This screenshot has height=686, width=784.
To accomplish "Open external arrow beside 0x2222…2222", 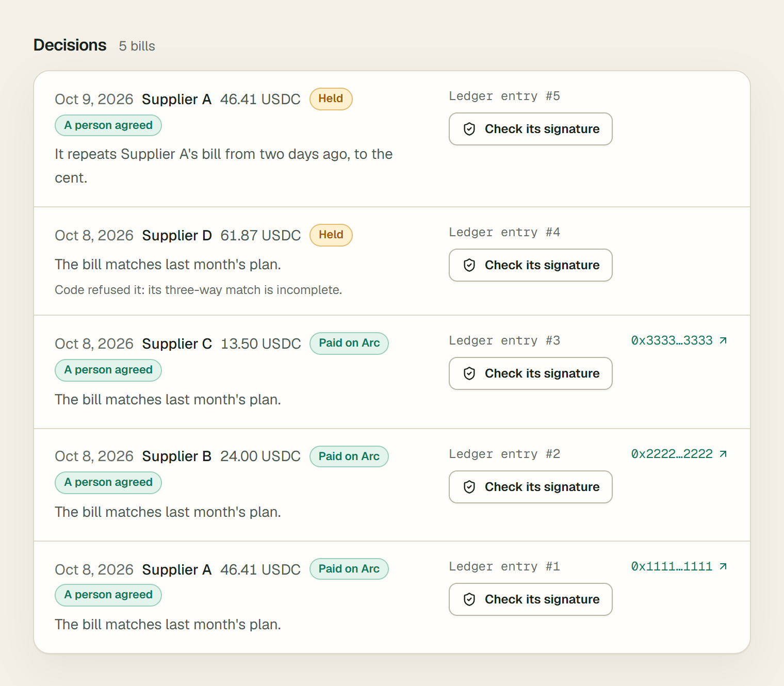I will coord(723,454).
